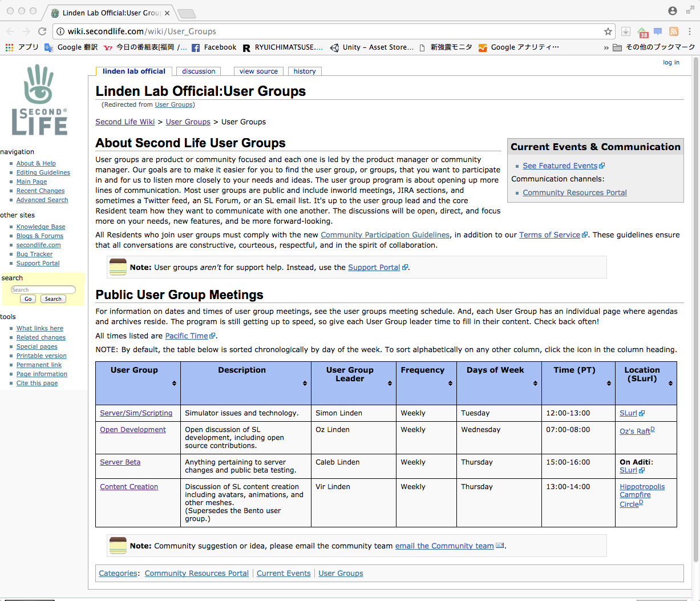Open the Server/Sim/Scripting user group link
700x601 pixels.
coord(136,413)
